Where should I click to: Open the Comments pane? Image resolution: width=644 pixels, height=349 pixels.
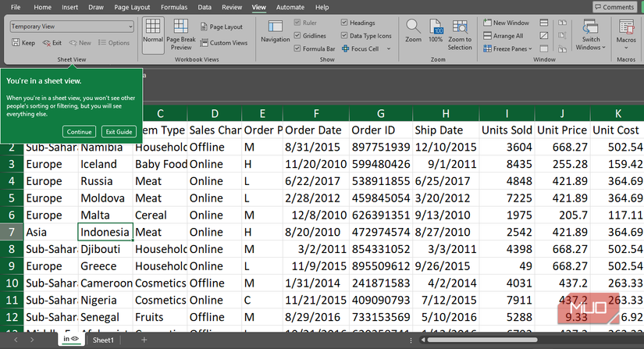click(x=614, y=7)
